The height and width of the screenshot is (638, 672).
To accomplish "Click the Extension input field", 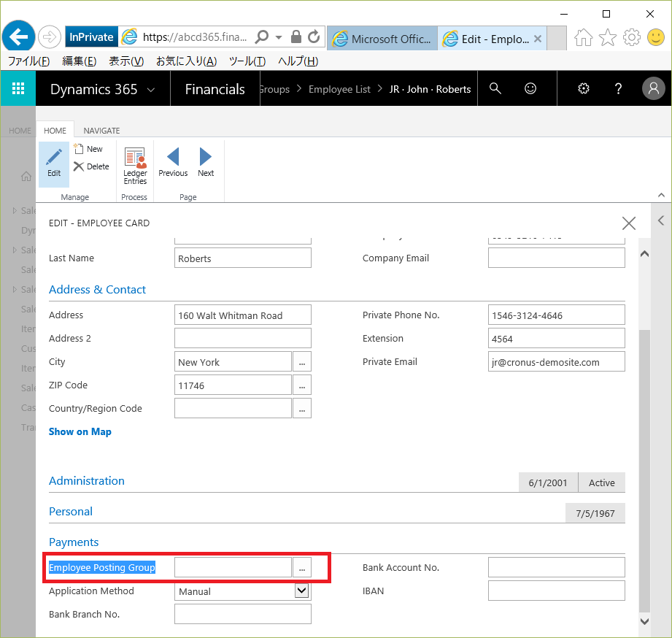I will (x=556, y=338).
